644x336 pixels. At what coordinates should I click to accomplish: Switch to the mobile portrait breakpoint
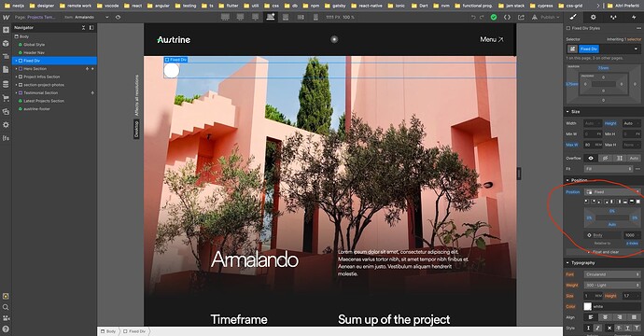315,17
